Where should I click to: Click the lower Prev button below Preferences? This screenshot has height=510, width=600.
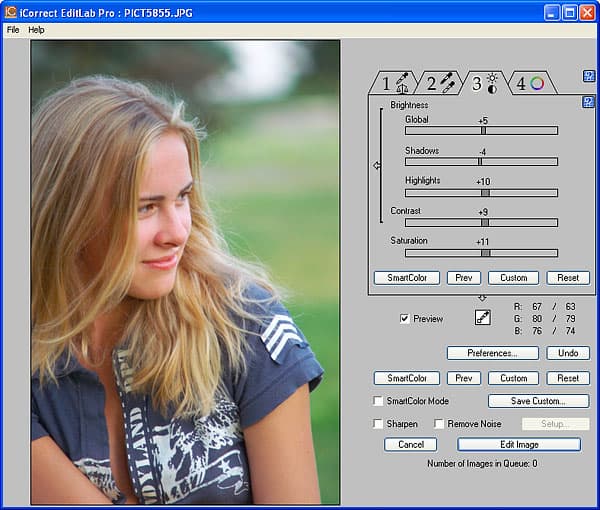coord(464,378)
